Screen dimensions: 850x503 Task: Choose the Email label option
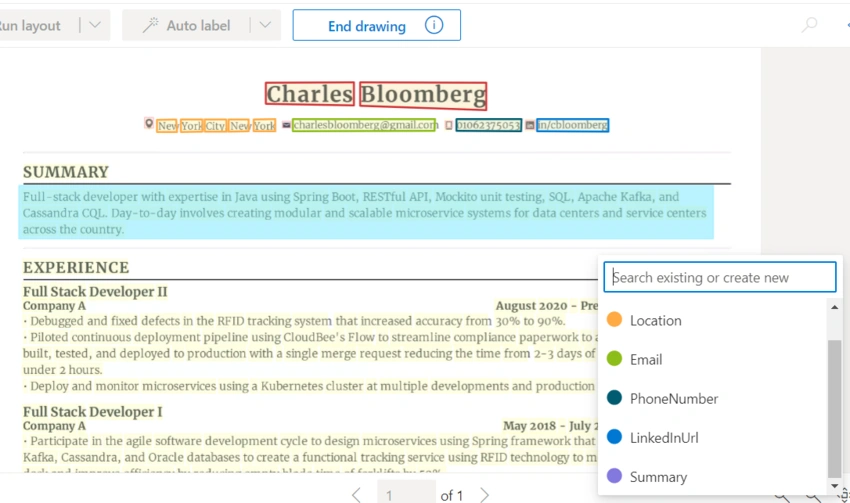click(713, 359)
